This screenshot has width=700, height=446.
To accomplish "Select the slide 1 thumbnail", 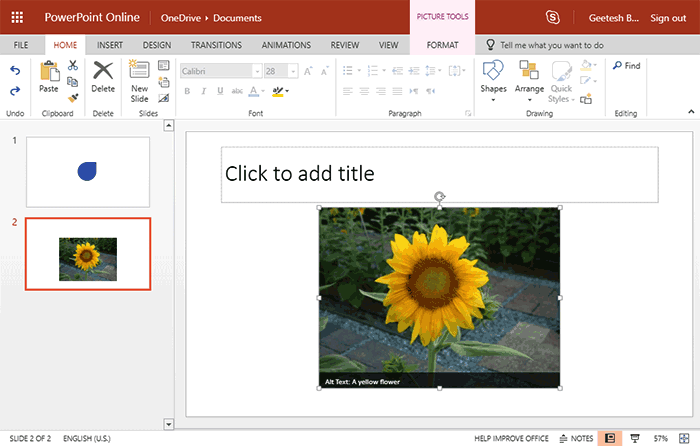I will [x=88, y=172].
